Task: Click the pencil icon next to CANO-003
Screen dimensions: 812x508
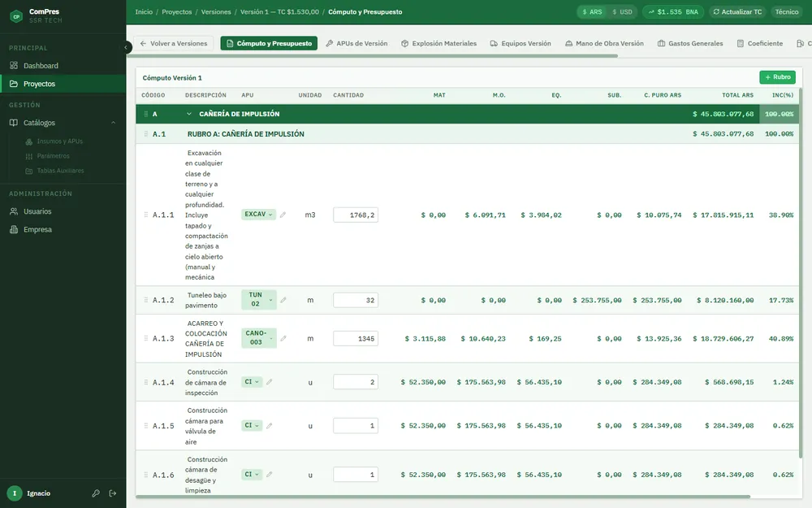Action: pyautogui.click(x=283, y=338)
